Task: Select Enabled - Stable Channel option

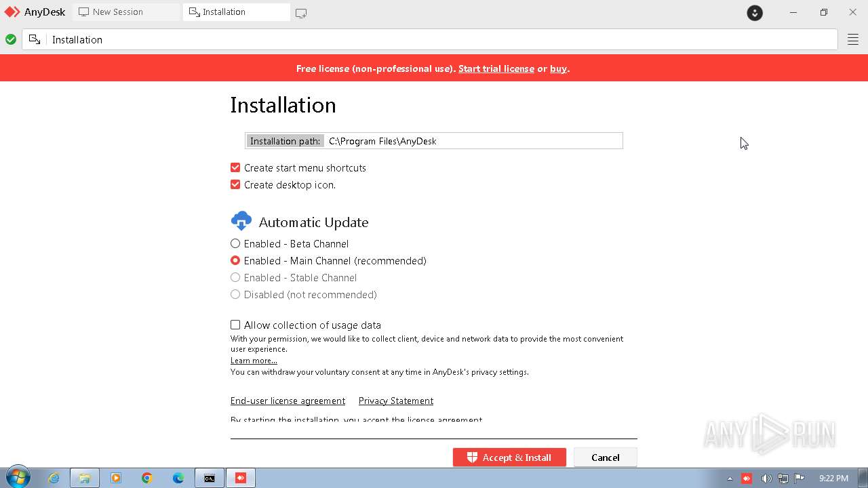Action: (235, 277)
